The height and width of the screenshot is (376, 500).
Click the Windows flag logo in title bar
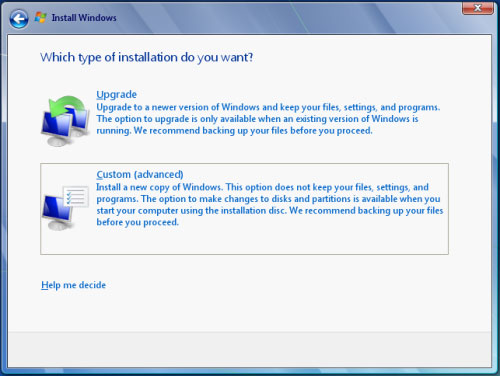pos(40,18)
